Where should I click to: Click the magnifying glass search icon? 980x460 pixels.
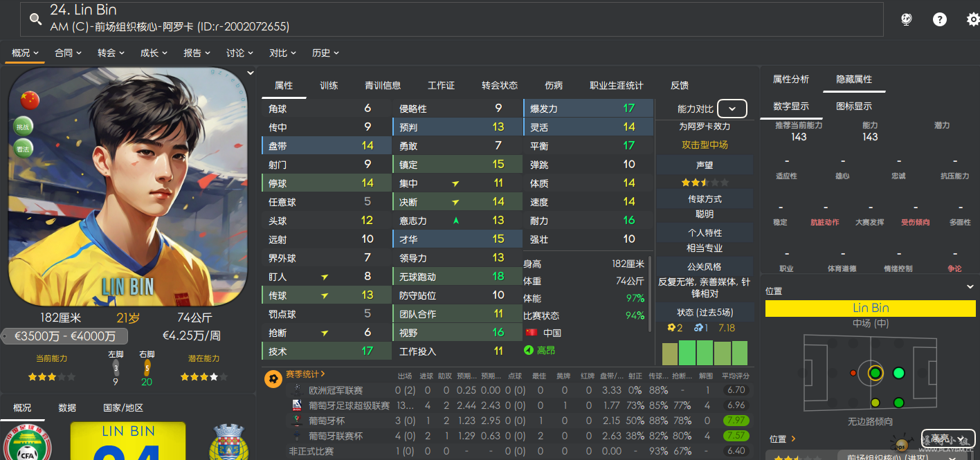pos(35,19)
